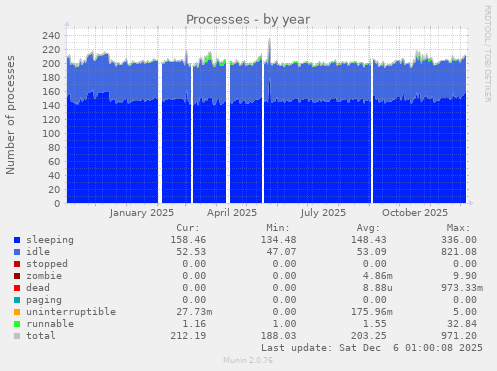Click the zombie legend color swatch
The image size is (497, 371).
coord(17,276)
